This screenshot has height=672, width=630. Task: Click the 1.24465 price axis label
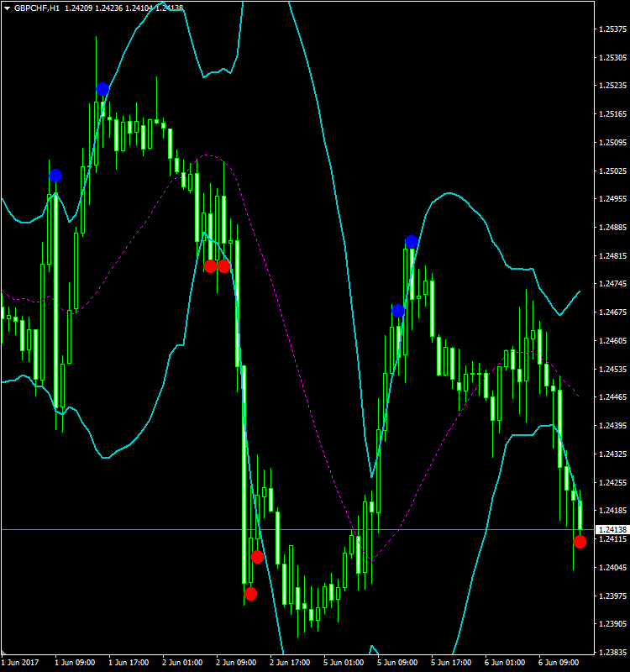click(x=612, y=397)
